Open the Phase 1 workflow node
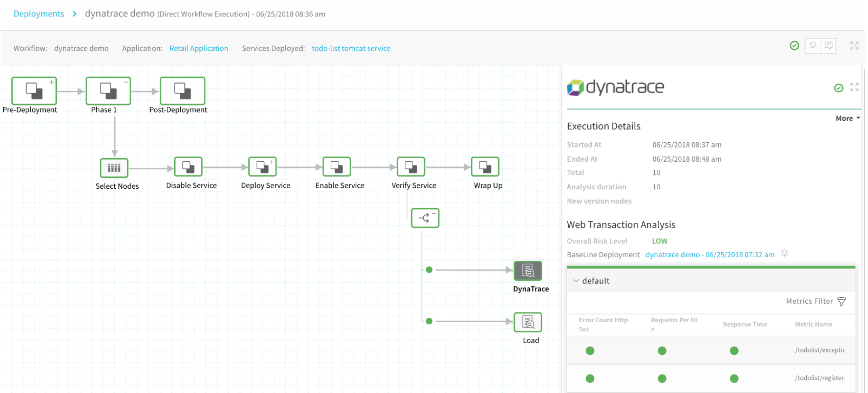 pos(108,91)
